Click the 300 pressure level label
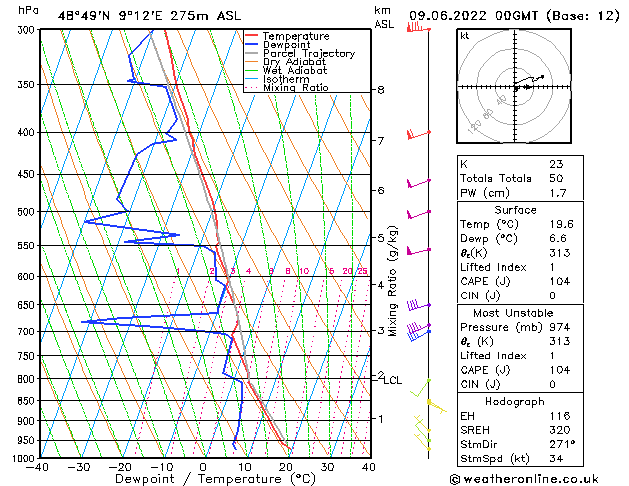Image resolution: width=629 pixels, height=486 pixels. [x=28, y=30]
